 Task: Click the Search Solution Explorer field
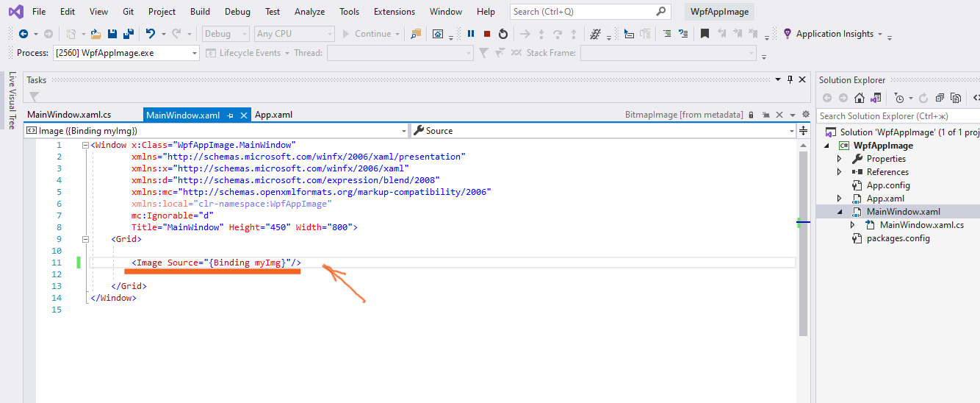click(x=896, y=115)
